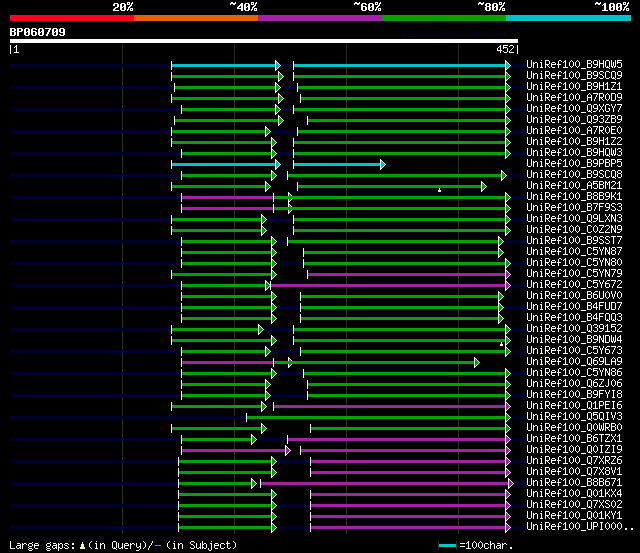
Task: Go to UniRef100_Q0IZI9 entry
Action: pos(574,450)
